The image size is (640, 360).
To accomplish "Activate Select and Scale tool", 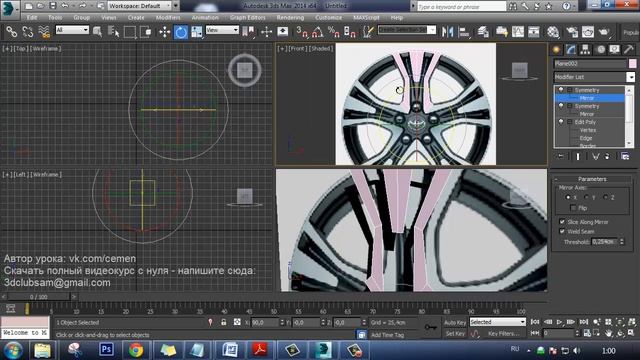I will (197, 31).
